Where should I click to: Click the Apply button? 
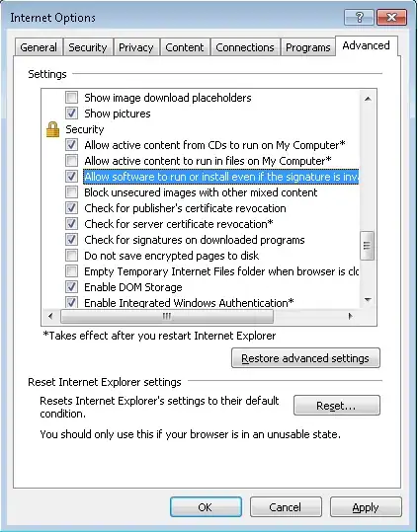tap(366, 507)
